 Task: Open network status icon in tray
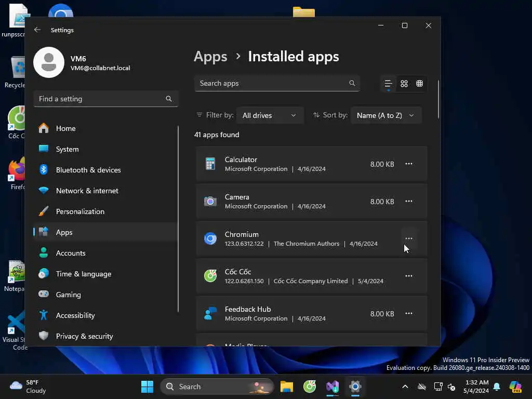tap(438, 387)
